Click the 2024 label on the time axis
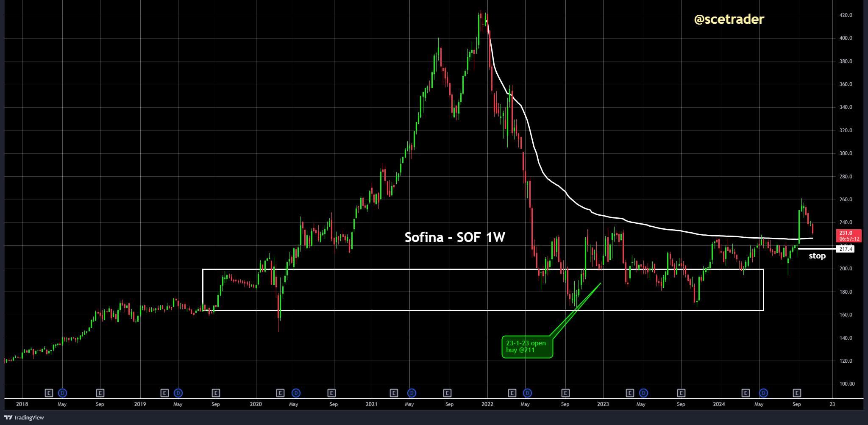The height and width of the screenshot is (425, 868). pos(719,404)
